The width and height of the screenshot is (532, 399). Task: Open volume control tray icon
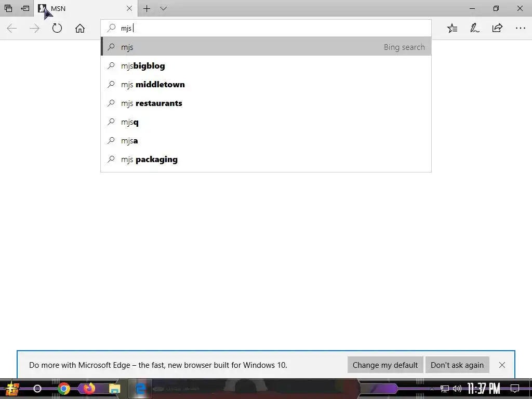457,389
